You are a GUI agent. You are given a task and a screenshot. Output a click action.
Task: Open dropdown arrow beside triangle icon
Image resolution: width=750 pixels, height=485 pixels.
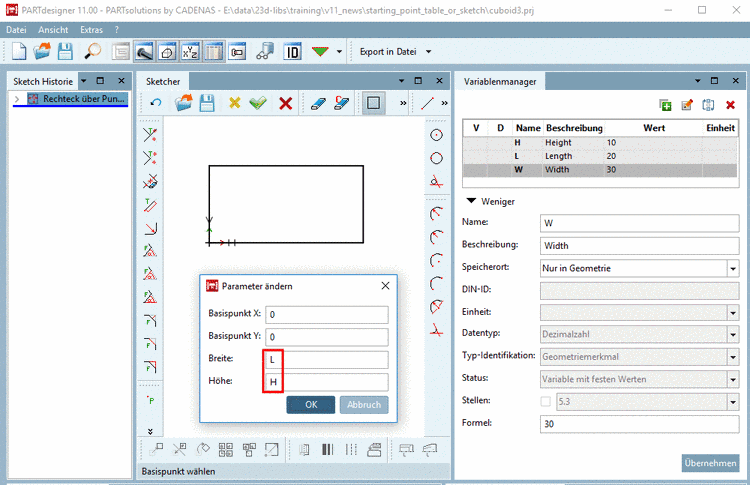click(x=339, y=51)
